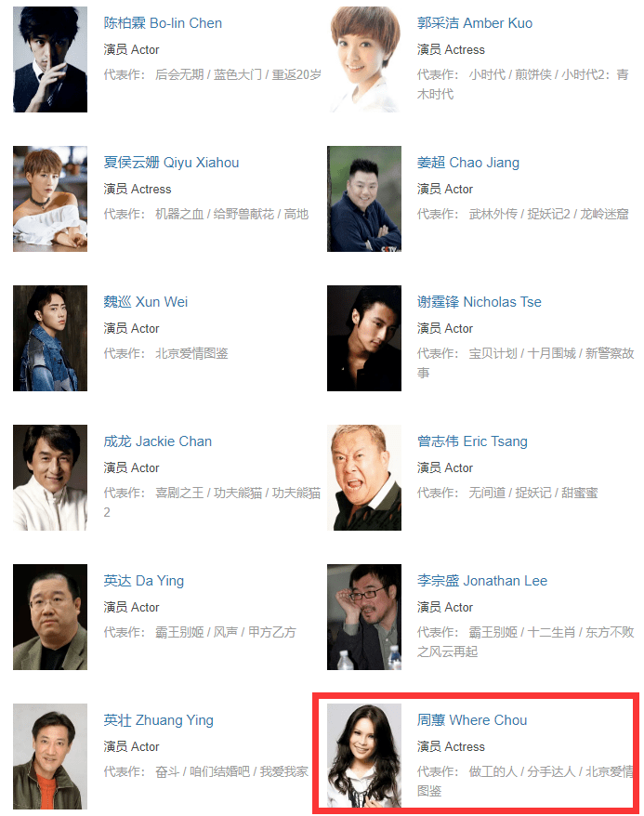Open the 英壮 Zhuang Ying profile link
This screenshot has width=644, height=816.
(159, 721)
